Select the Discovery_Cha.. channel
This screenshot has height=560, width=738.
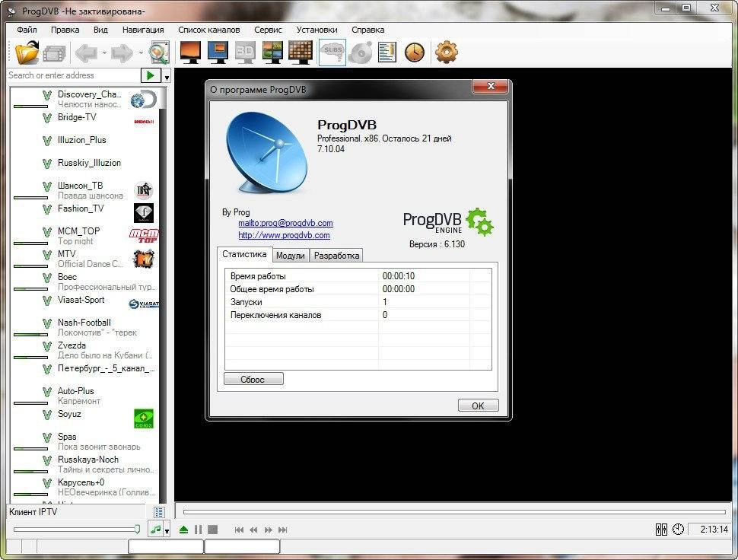click(x=84, y=99)
